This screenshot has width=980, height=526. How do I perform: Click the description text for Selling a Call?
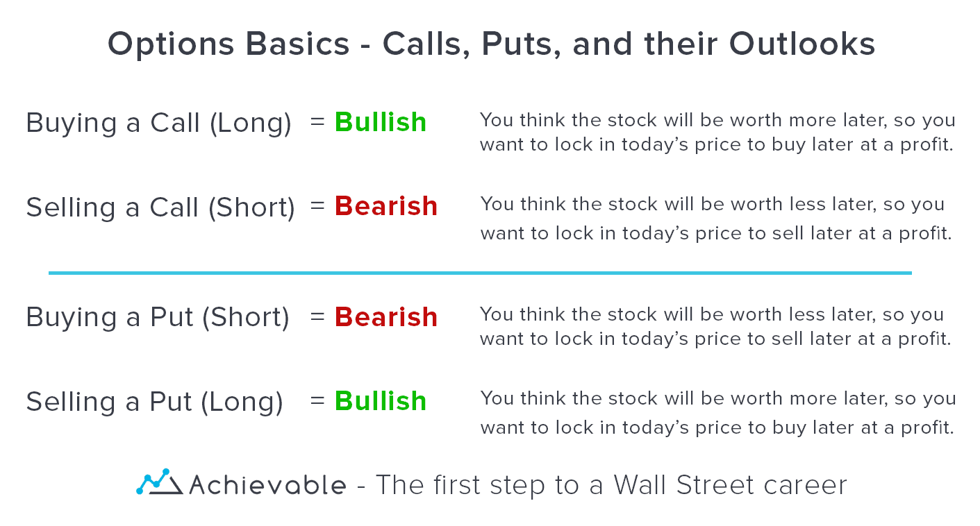715,219
